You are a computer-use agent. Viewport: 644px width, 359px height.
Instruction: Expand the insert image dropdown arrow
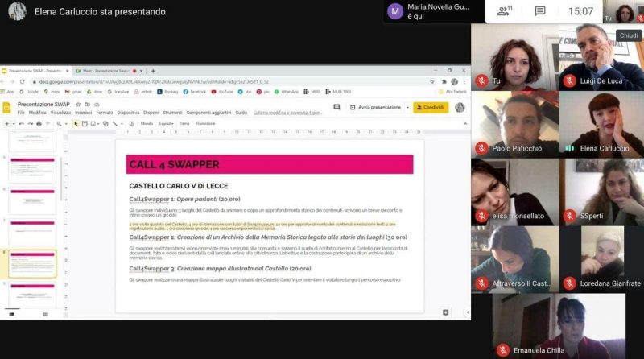tap(98, 124)
